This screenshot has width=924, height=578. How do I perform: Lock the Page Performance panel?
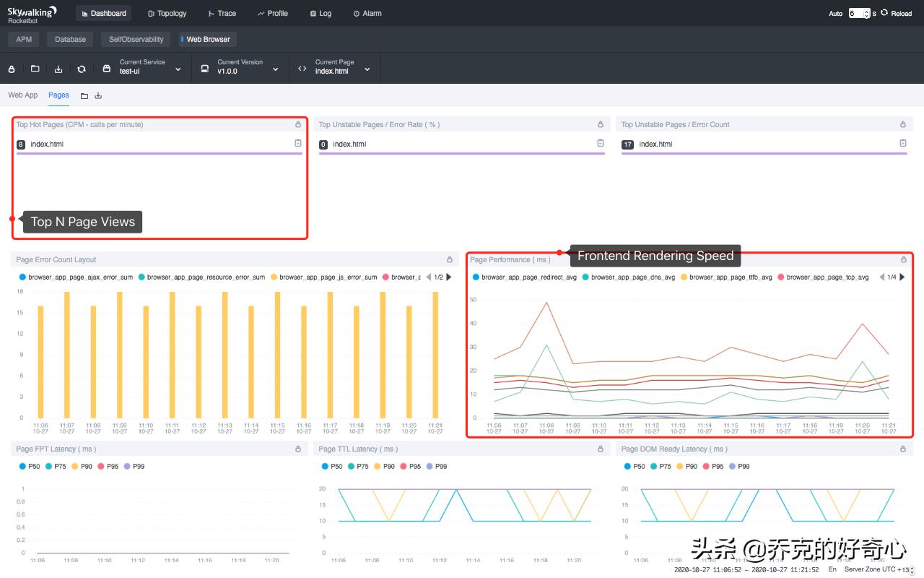903,259
